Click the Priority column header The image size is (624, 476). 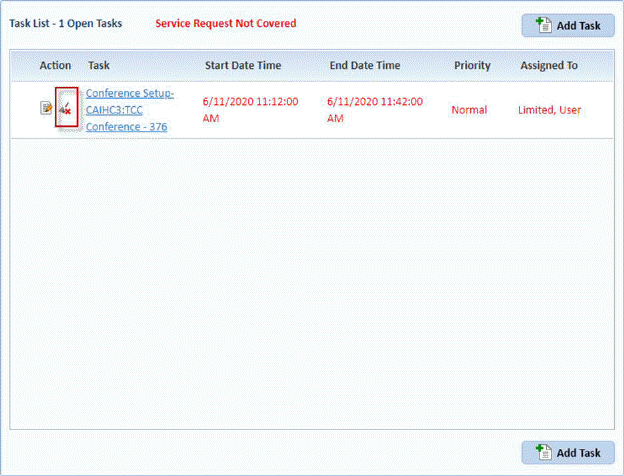click(472, 66)
